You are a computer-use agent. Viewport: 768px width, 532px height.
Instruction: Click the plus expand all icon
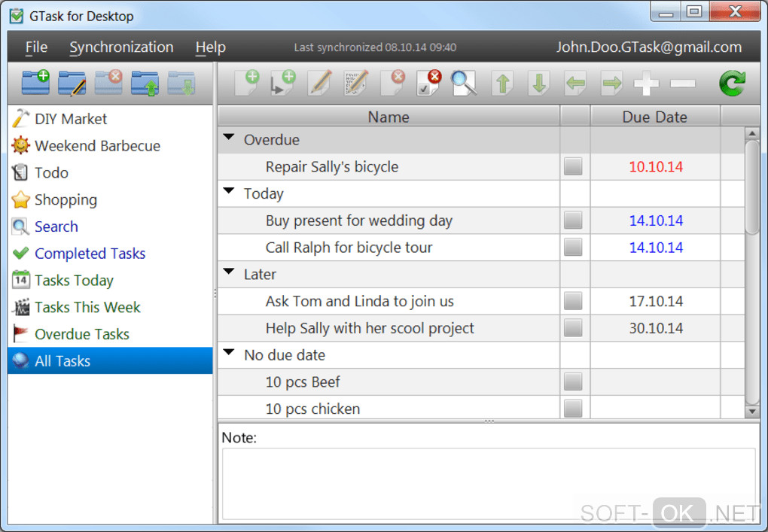click(647, 84)
